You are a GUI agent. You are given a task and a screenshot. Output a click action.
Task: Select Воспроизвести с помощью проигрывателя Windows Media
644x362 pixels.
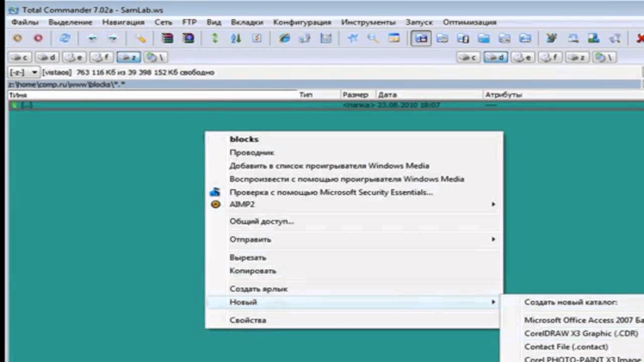[x=353, y=179]
